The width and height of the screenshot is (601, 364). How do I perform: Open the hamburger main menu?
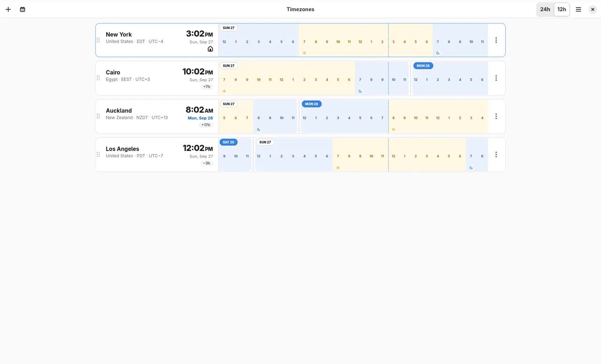click(578, 9)
